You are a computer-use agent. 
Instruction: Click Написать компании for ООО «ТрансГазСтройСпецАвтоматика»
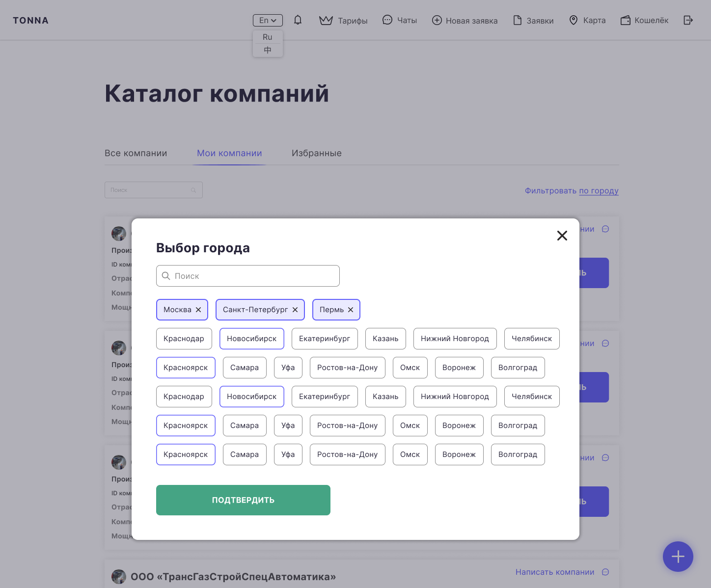pos(555,572)
